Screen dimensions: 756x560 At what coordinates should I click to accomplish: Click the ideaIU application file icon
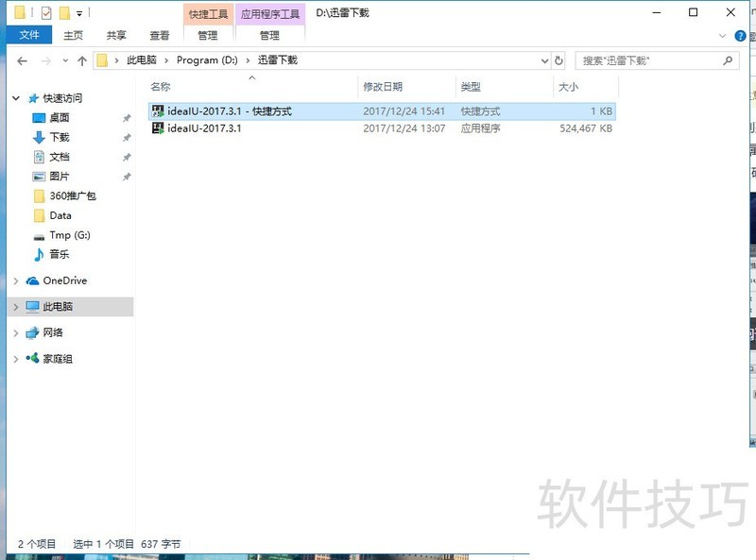click(x=158, y=128)
